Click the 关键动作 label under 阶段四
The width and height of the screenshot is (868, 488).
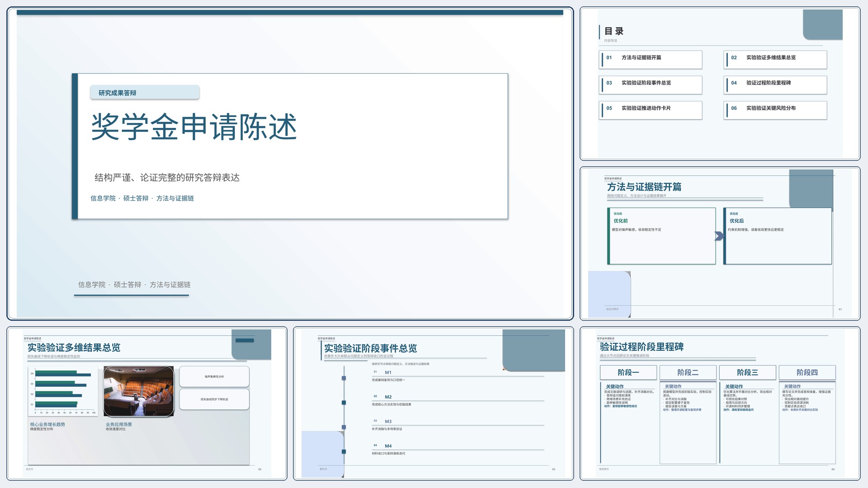coord(793,386)
